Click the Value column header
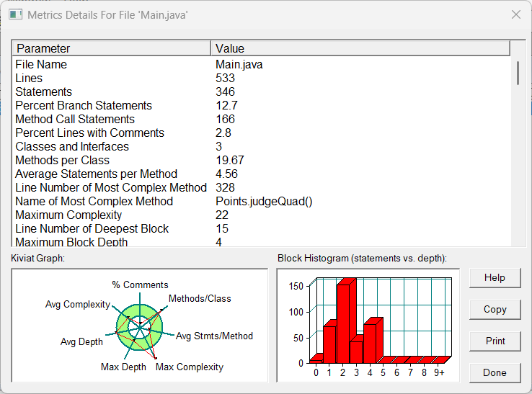Image resolution: width=532 pixels, height=394 pixels. coord(360,48)
